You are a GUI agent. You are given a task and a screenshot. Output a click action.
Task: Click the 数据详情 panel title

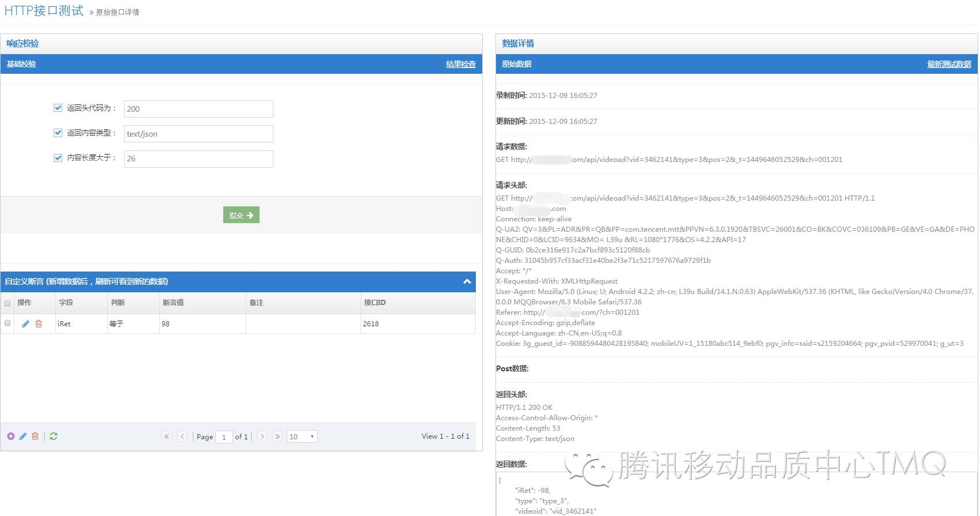pos(518,43)
